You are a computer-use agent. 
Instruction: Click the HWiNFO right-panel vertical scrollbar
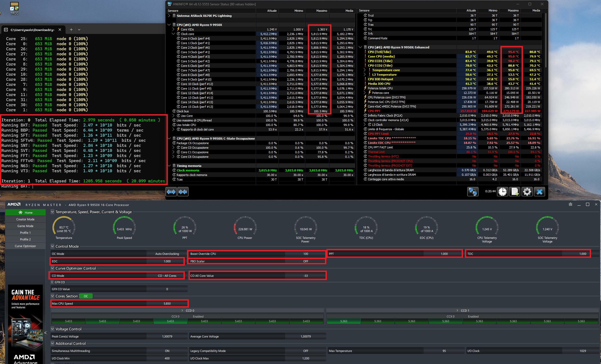tap(546, 40)
